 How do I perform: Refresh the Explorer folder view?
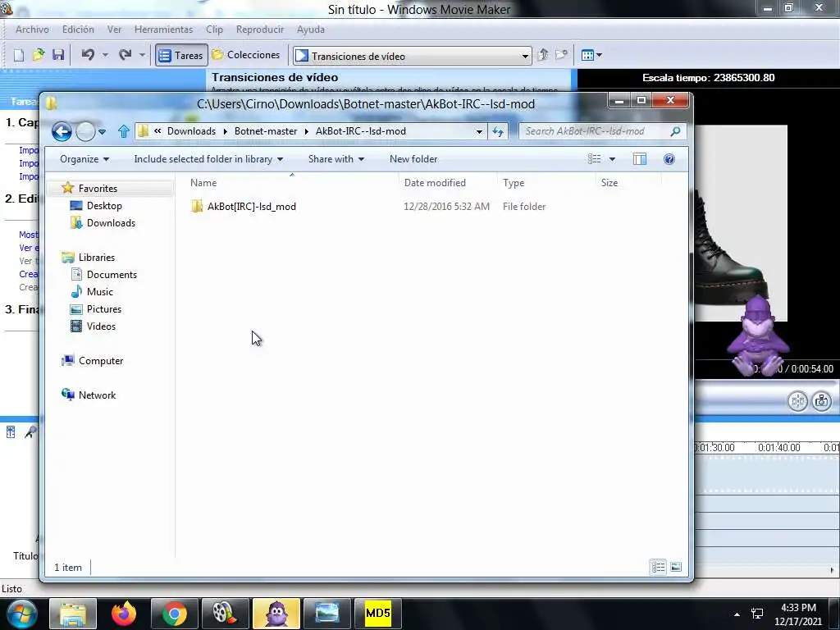[x=498, y=132]
